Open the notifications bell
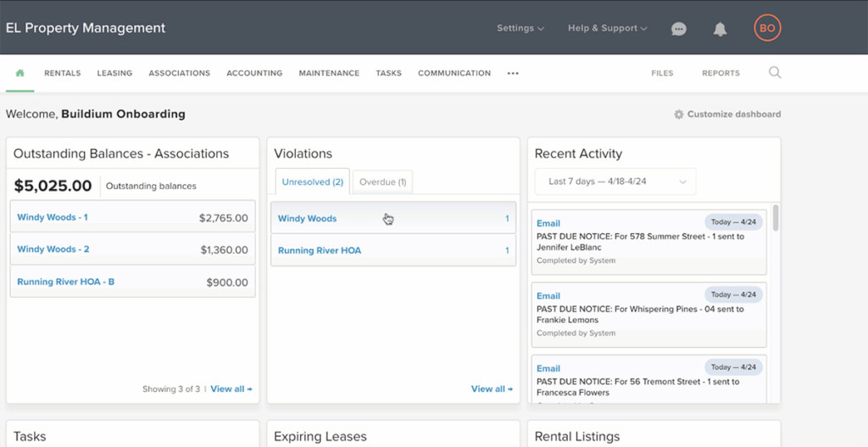This screenshot has width=868, height=447. [x=720, y=29]
